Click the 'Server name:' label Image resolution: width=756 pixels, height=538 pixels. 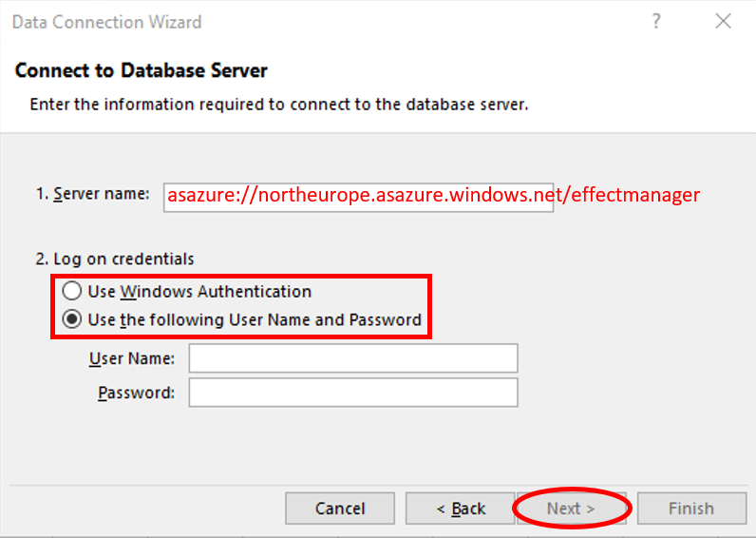point(93,194)
